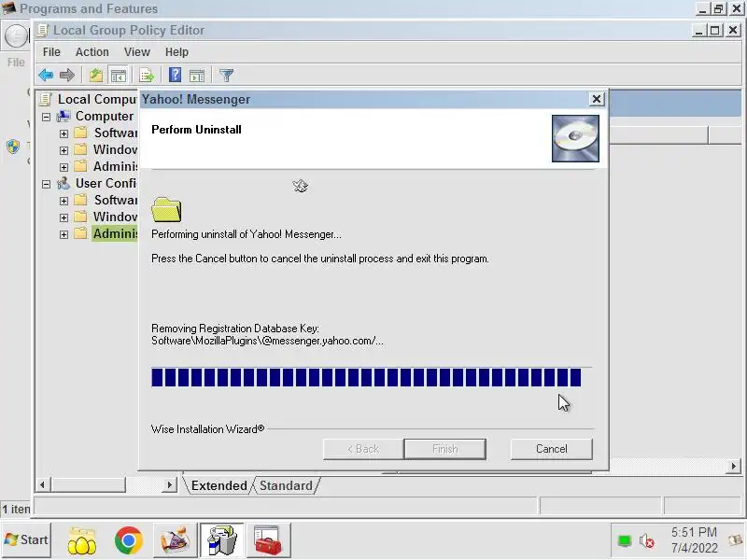Image resolution: width=747 pixels, height=560 pixels.
Task: Click the Back circle in Programs and Features
Action: [x=16, y=36]
